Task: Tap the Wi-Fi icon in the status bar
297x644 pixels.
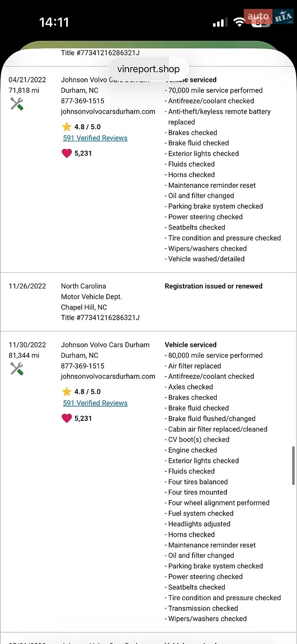Action: tap(239, 22)
